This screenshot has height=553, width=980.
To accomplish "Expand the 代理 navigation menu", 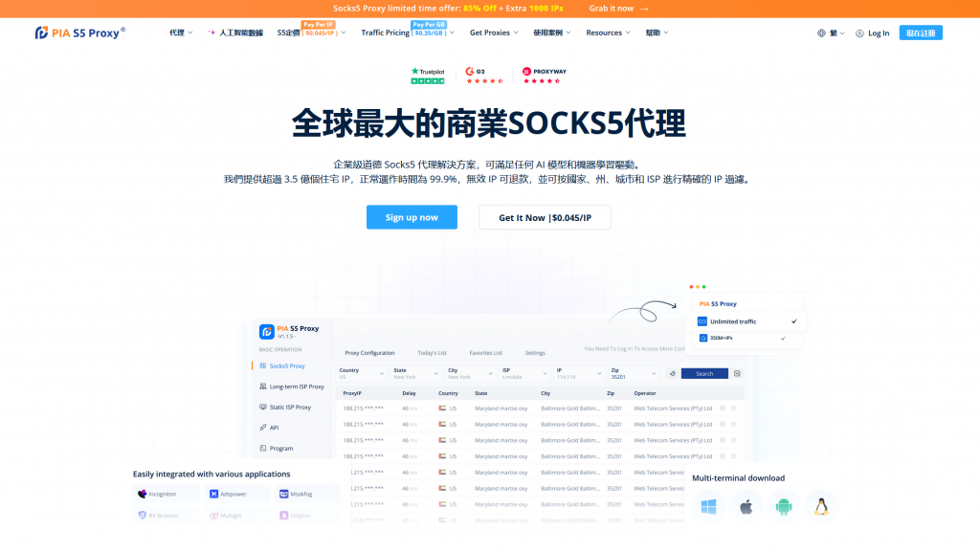I will tap(181, 33).
